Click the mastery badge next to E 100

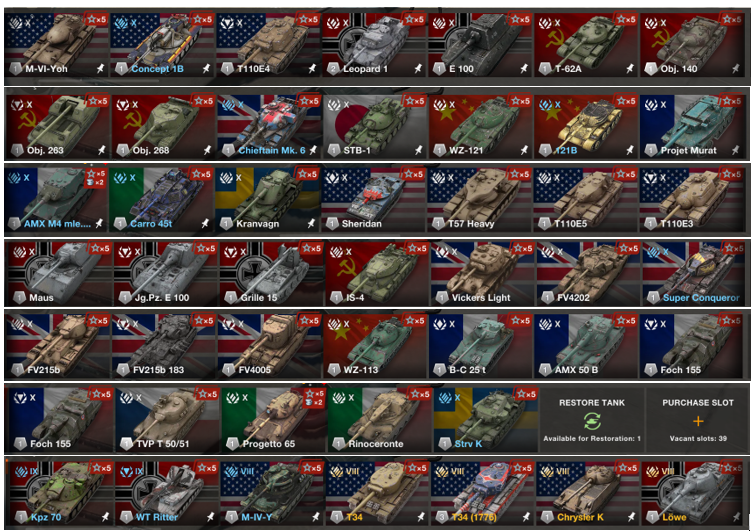(439, 69)
